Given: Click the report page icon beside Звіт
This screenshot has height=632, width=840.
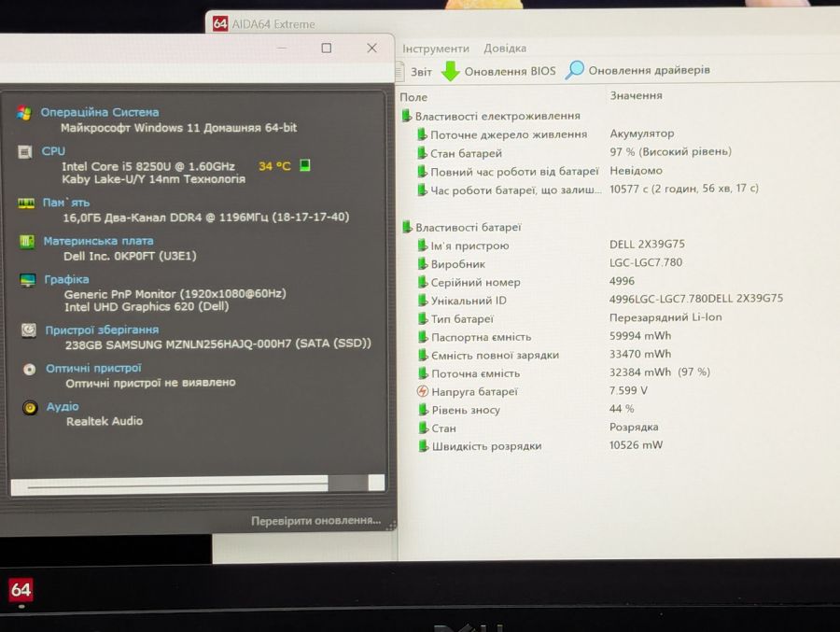Looking at the screenshot, I should pyautogui.click(x=400, y=71).
